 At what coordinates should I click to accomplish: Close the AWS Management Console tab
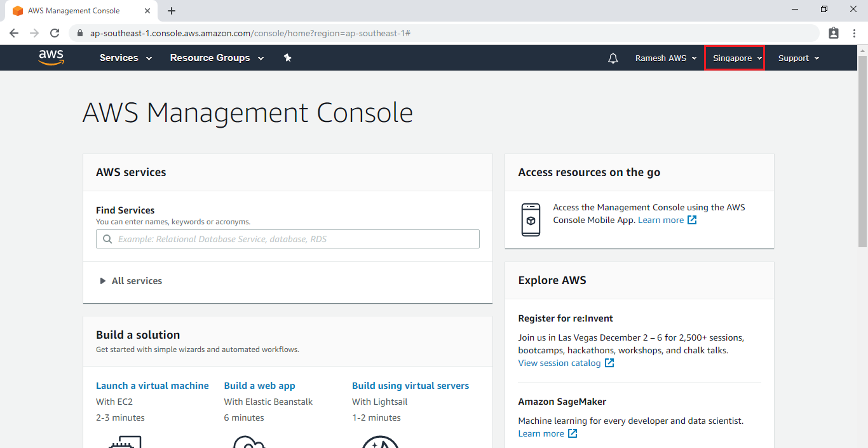pyautogui.click(x=147, y=11)
